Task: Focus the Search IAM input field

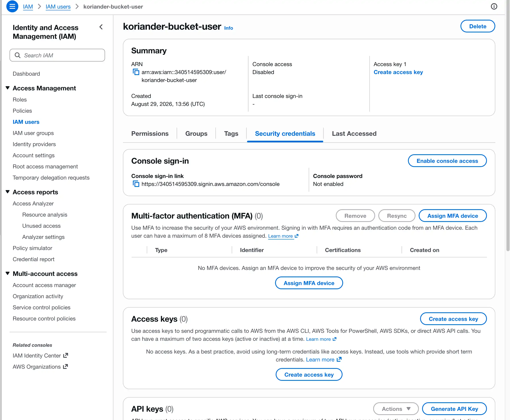Action: coord(57,55)
